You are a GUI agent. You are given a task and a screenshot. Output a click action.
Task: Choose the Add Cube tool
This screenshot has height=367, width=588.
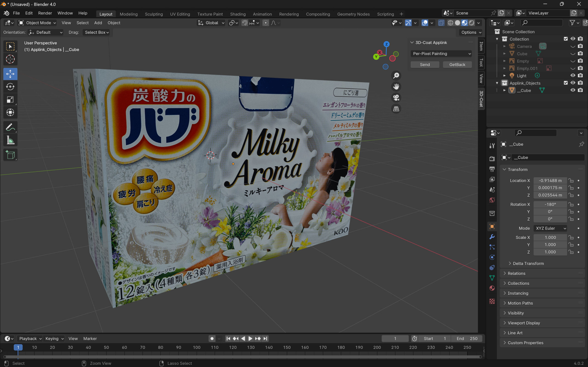coord(10,155)
